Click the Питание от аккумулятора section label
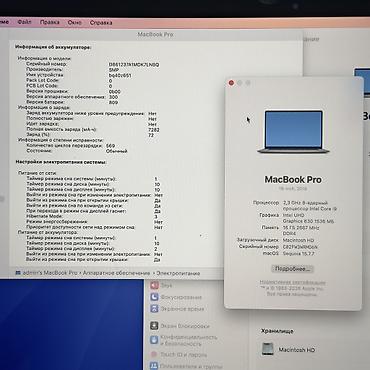The width and height of the screenshot is (370, 370). (x=48, y=232)
